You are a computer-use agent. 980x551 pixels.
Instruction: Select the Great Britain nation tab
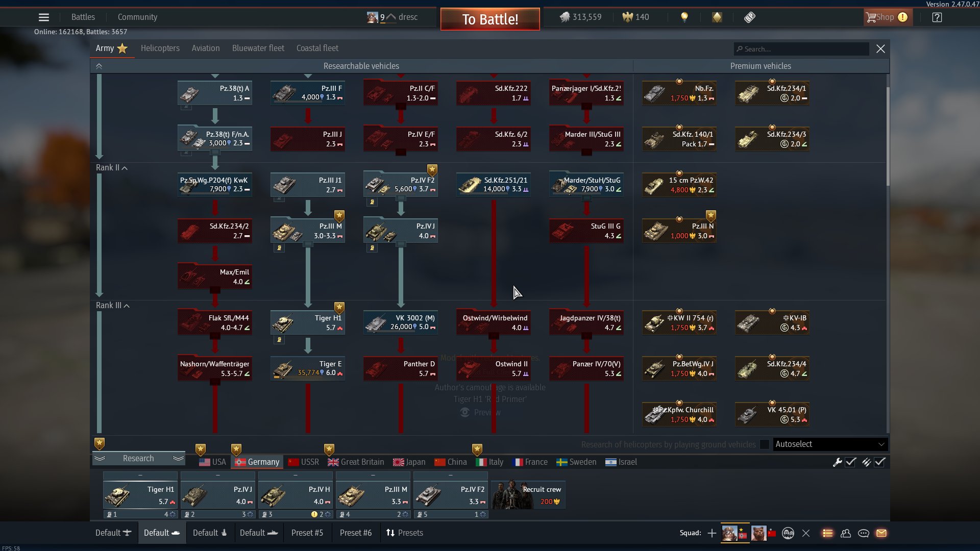click(356, 462)
